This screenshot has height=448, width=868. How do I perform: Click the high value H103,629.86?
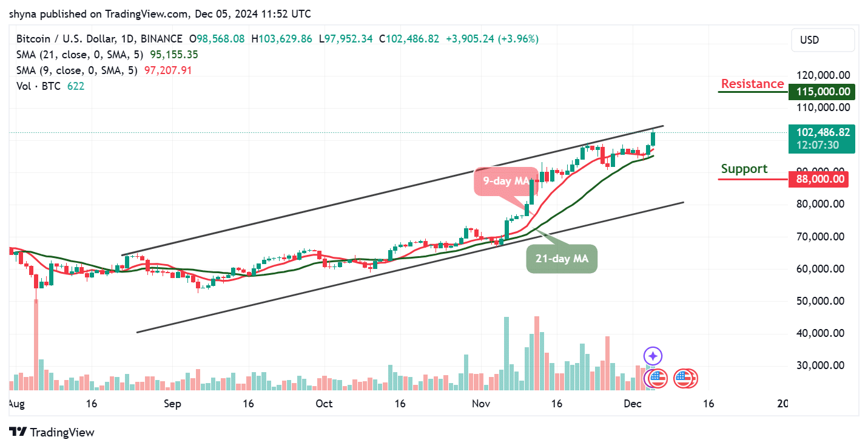point(282,39)
